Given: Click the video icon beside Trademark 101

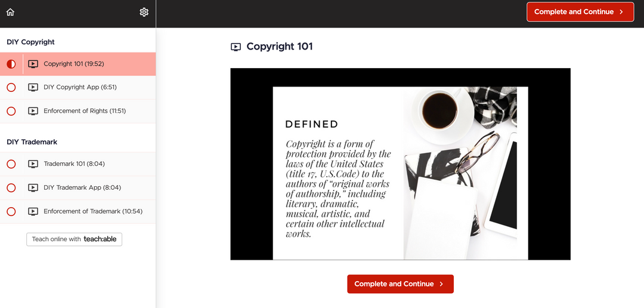Looking at the screenshot, I should click(x=33, y=164).
